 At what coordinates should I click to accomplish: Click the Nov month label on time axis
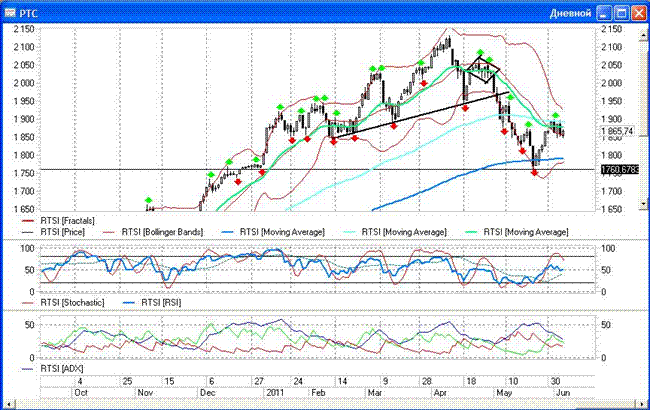point(146,393)
